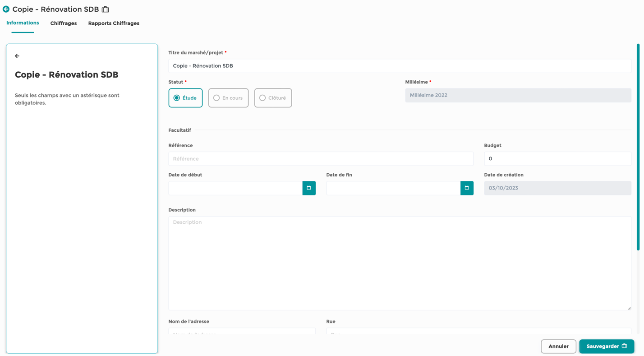644x356 pixels.
Task: Click the left panel heading Copie - Rénovation SDB
Action: [67, 75]
